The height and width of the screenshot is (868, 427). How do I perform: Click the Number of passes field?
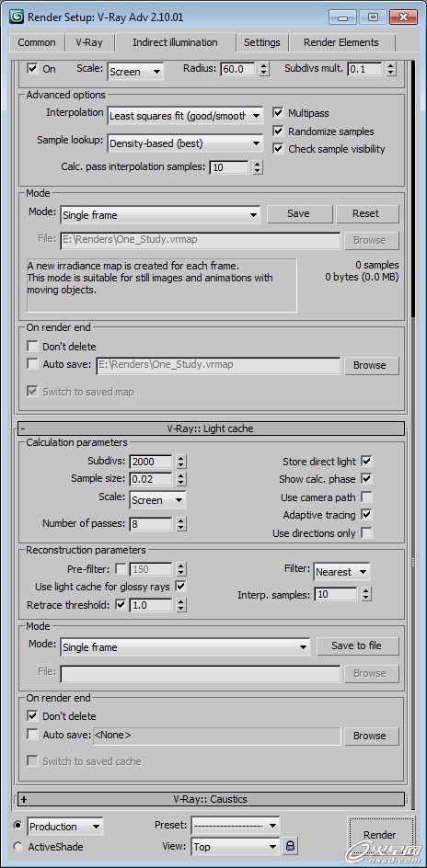pos(151,524)
